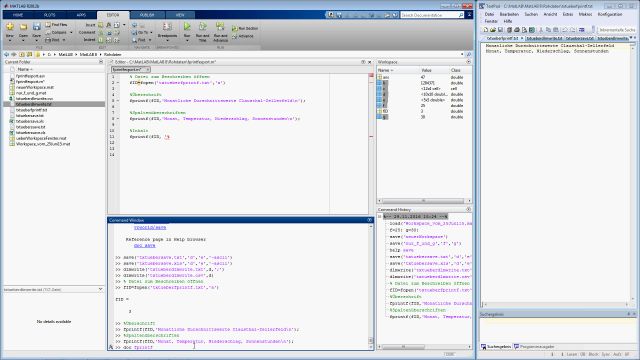Switch to Suchergebnis tab in TextPad
Image resolution: width=640 pixels, height=360 pixels.
click(x=496, y=347)
